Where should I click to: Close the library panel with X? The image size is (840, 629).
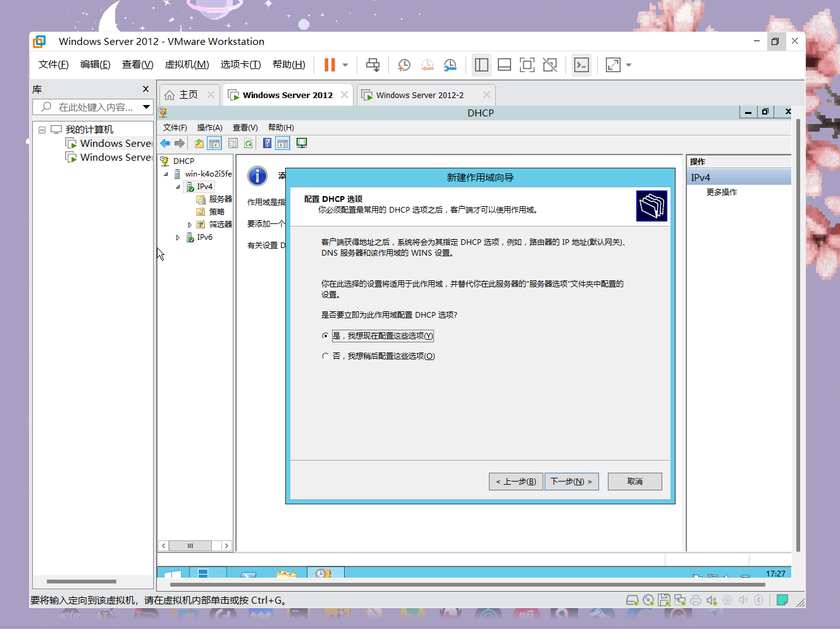click(x=145, y=89)
